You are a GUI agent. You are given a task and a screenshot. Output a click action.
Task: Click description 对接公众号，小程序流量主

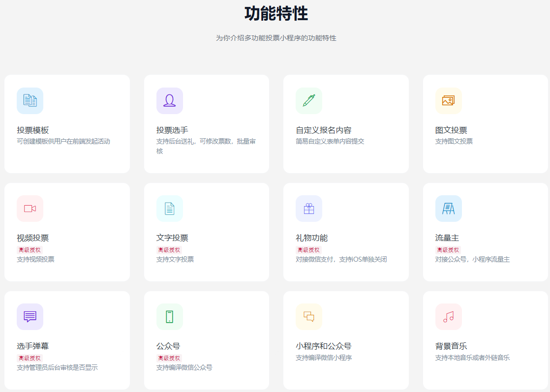(x=472, y=260)
